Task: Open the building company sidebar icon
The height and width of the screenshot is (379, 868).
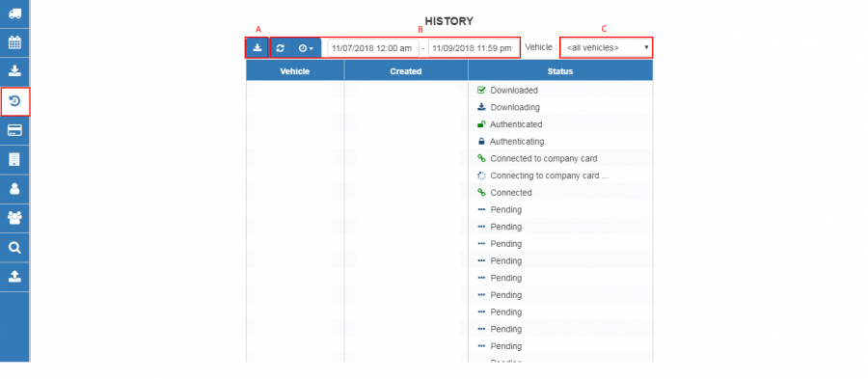Action: (x=14, y=159)
